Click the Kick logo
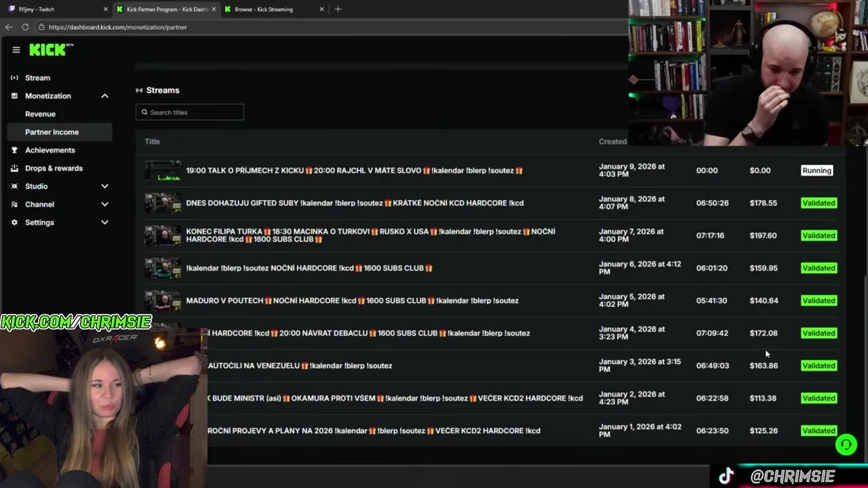 pyautogui.click(x=51, y=49)
